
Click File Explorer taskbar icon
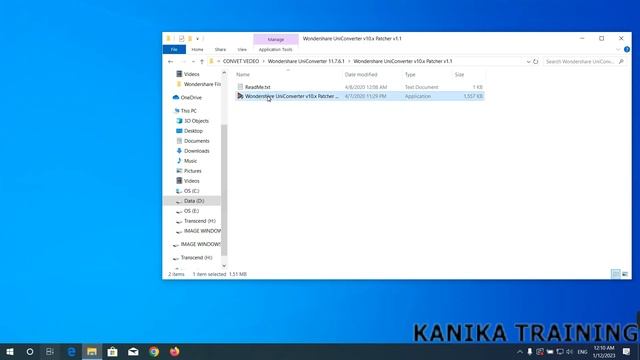point(92,351)
